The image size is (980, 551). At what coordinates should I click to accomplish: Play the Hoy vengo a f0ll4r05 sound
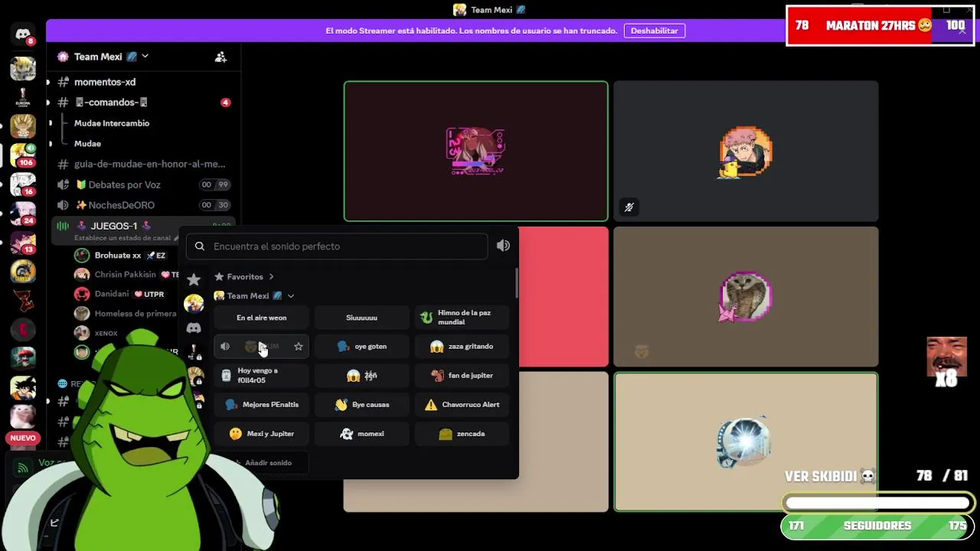tap(261, 376)
